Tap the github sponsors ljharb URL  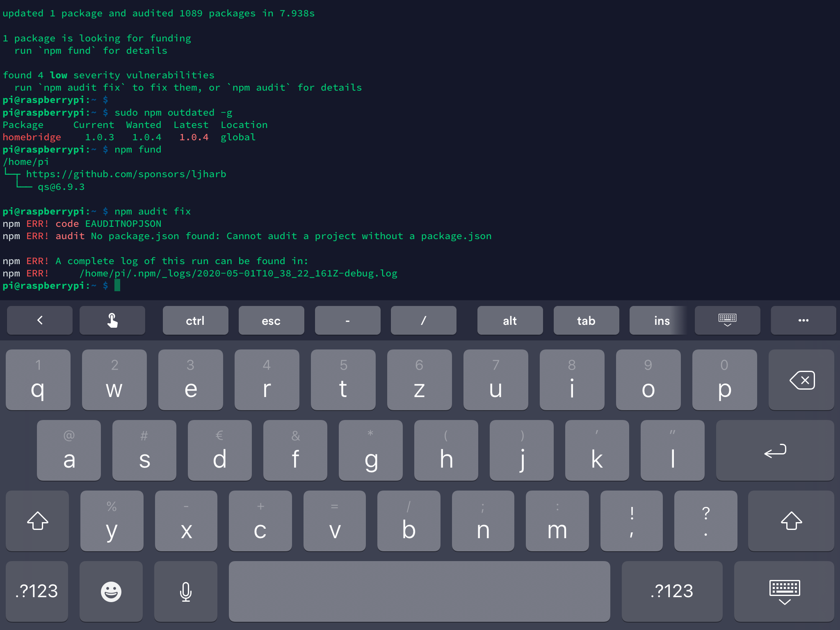(126, 174)
